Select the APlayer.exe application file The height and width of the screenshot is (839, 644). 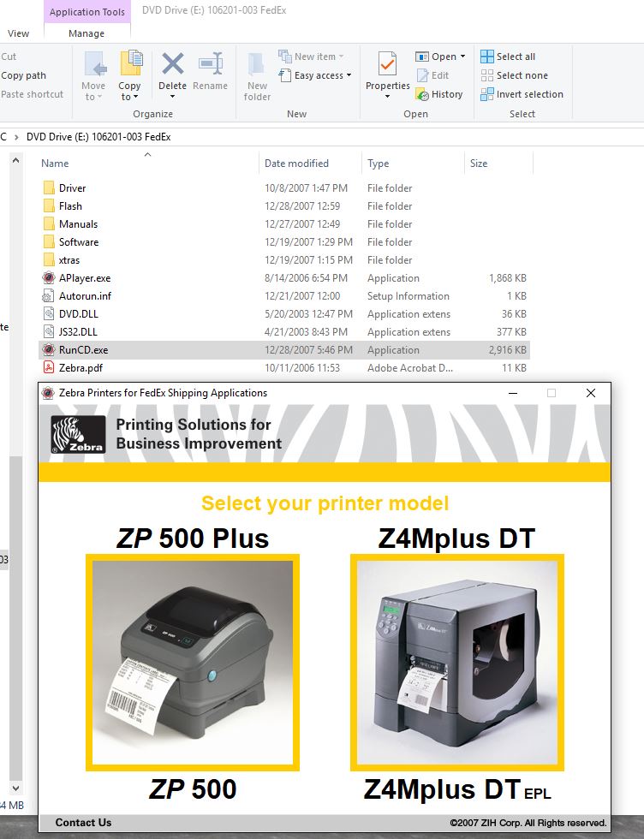[84, 278]
